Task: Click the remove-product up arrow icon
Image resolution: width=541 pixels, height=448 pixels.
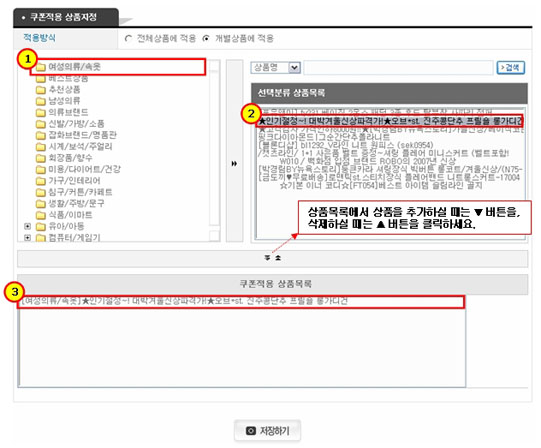Action: point(278,258)
